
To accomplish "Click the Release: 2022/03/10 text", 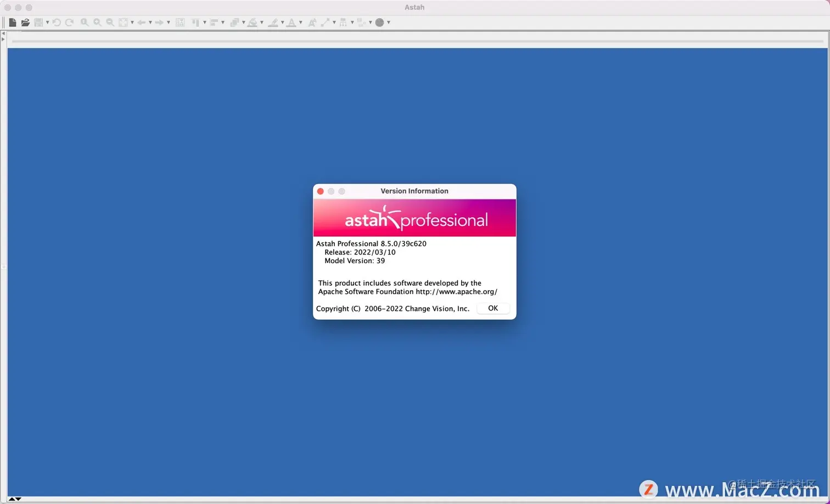I will pos(360,252).
